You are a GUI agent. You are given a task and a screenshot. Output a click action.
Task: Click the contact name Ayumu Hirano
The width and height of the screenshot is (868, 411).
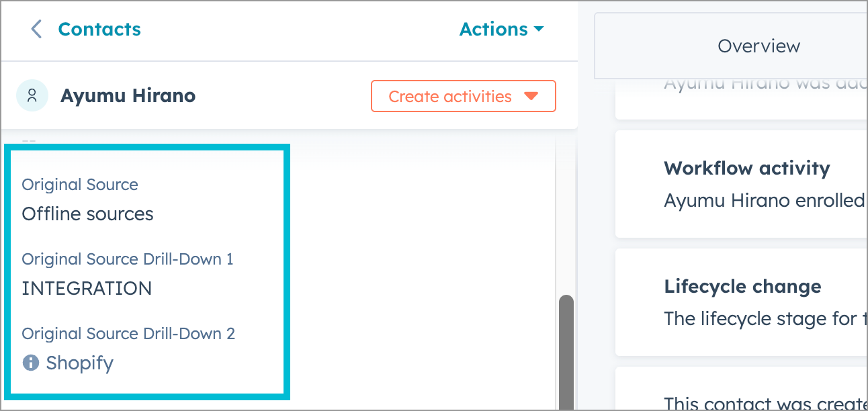pos(128,95)
